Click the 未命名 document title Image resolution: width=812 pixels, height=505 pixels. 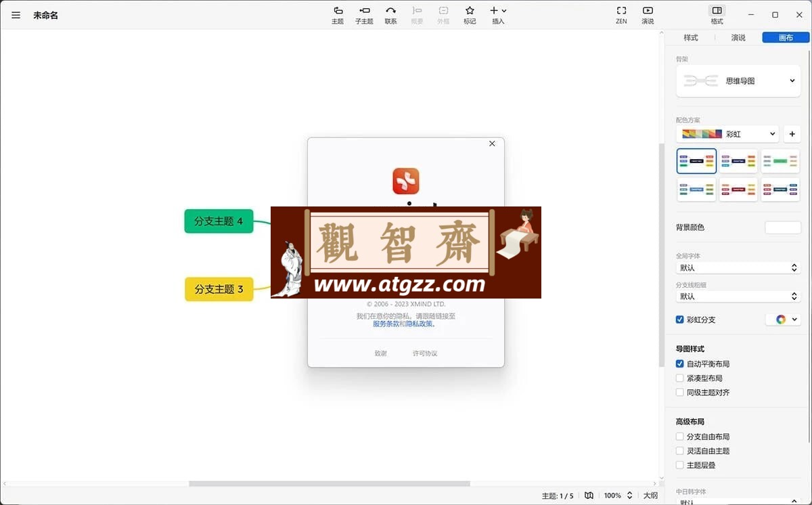pos(45,15)
